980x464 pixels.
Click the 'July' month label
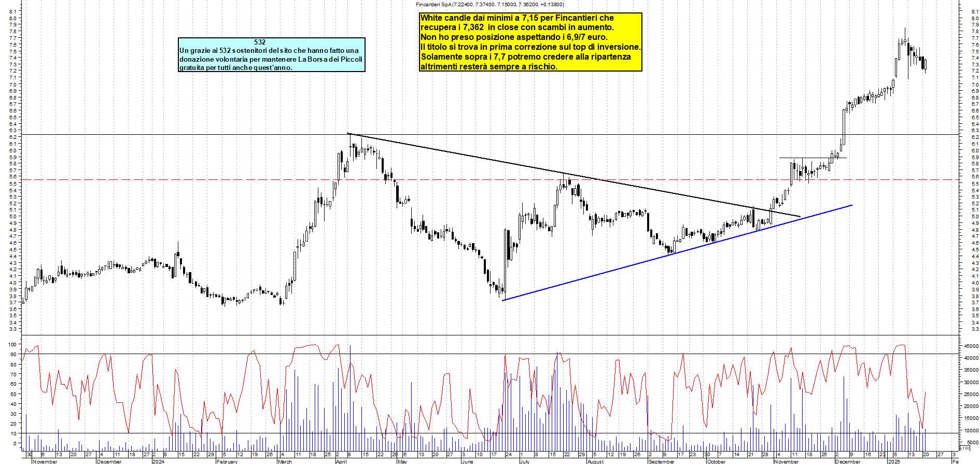click(525, 461)
